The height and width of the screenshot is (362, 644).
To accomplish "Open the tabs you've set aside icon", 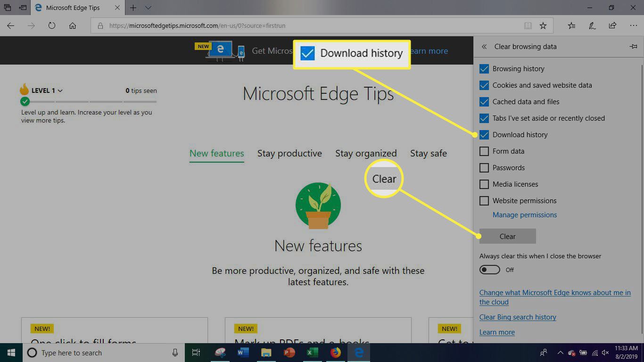I will click(8, 8).
